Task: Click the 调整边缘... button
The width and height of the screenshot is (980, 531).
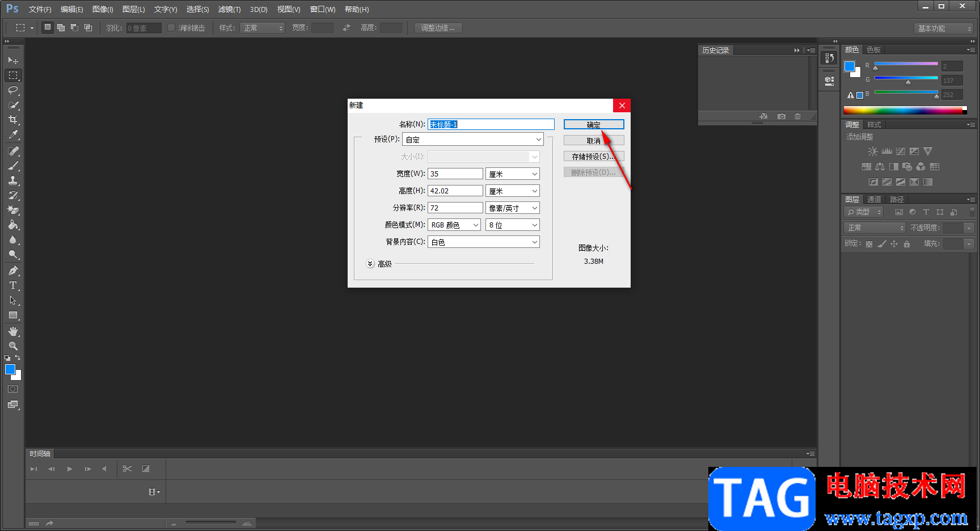Action: click(x=438, y=28)
